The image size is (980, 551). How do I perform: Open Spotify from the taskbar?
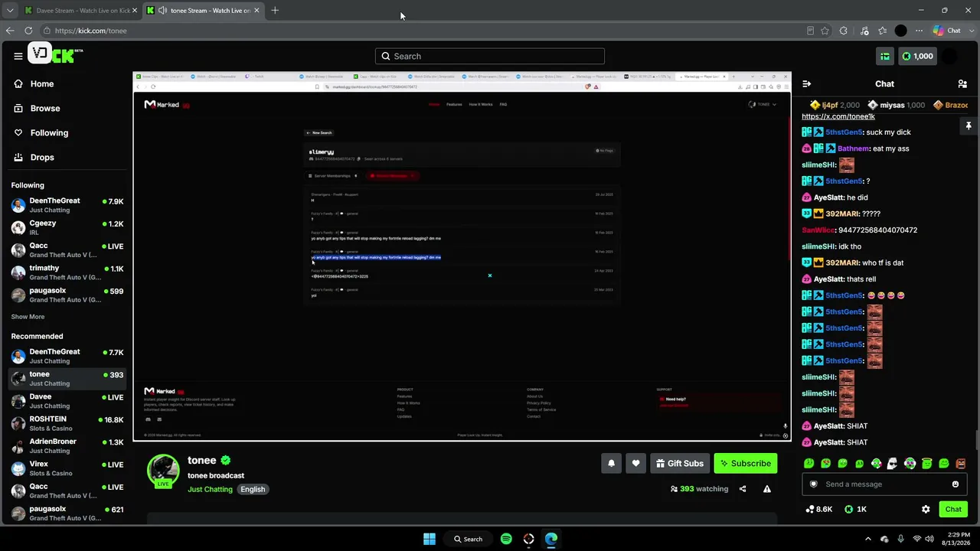(506, 539)
